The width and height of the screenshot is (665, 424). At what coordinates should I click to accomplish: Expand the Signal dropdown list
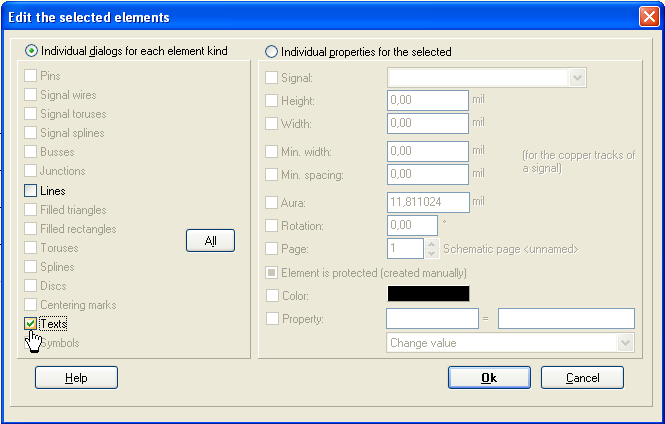[577, 78]
